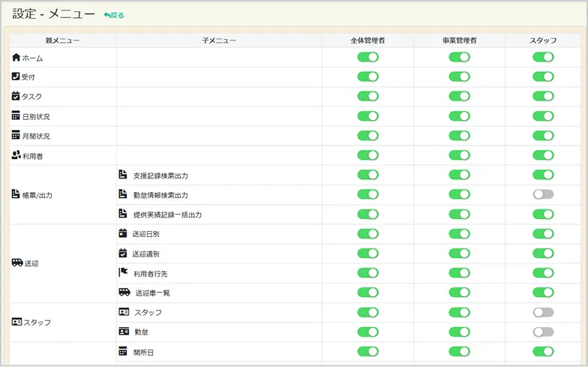588x375 pixels.
Task: Click the 提供実績記録一括出力 document icon
Action: (x=123, y=213)
